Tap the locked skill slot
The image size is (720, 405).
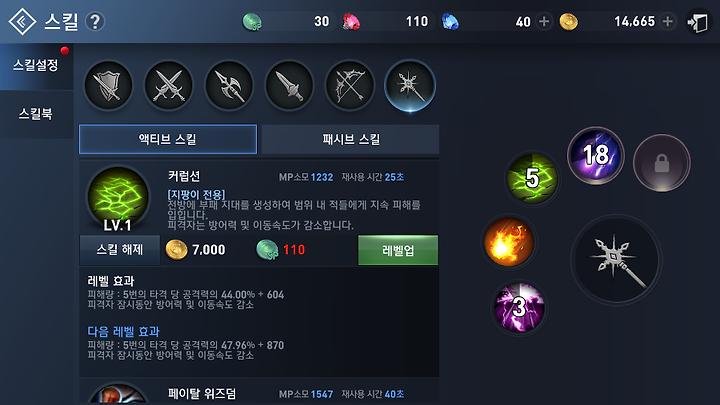point(661,163)
